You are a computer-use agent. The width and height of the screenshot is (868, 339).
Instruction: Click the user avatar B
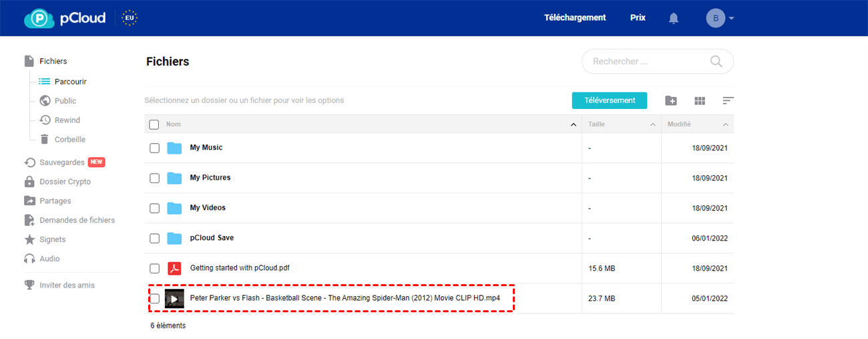pyautogui.click(x=716, y=18)
